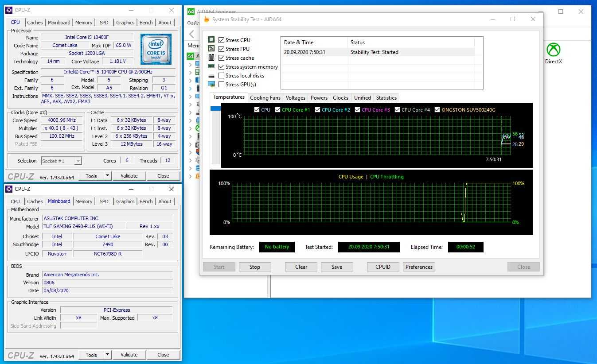
Task: Click the back arrow in AIDA64 toolbar
Action: coord(192,34)
